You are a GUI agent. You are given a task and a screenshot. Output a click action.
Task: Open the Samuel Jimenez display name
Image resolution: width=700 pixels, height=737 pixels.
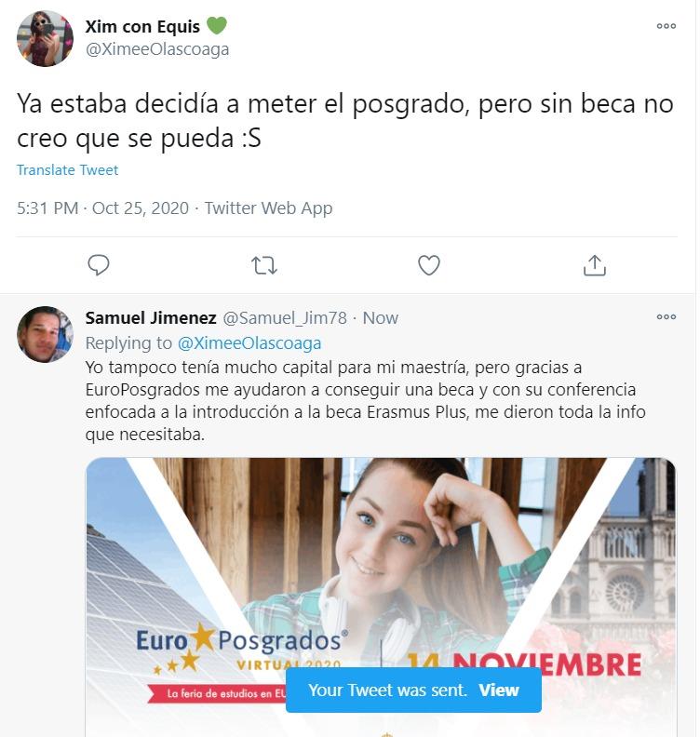pyautogui.click(x=151, y=318)
